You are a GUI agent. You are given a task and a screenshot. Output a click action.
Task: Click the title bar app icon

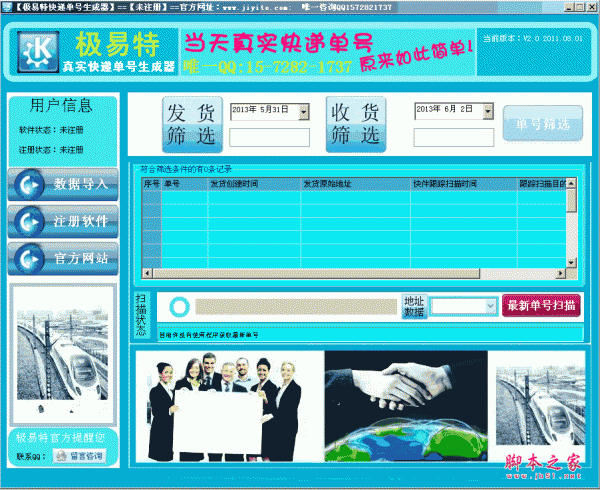point(7,7)
